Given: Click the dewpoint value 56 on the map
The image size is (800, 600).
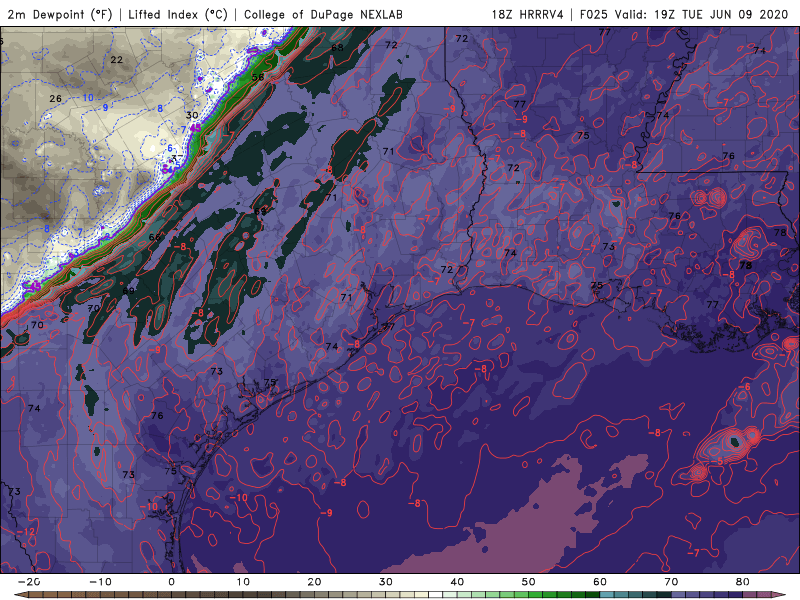Looking at the screenshot, I should point(258,77).
